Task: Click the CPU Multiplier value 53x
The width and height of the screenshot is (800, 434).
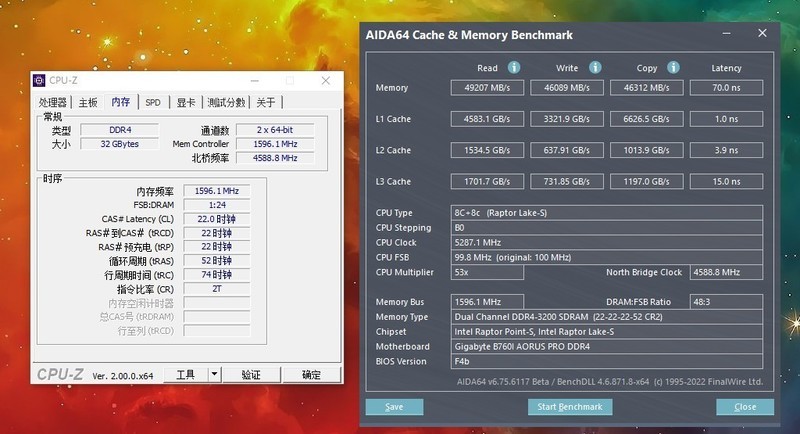Action: click(487, 272)
